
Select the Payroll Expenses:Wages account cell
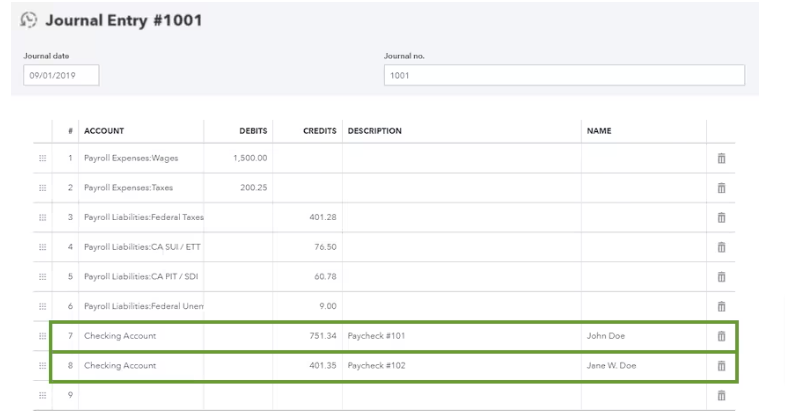pyautogui.click(x=140, y=158)
